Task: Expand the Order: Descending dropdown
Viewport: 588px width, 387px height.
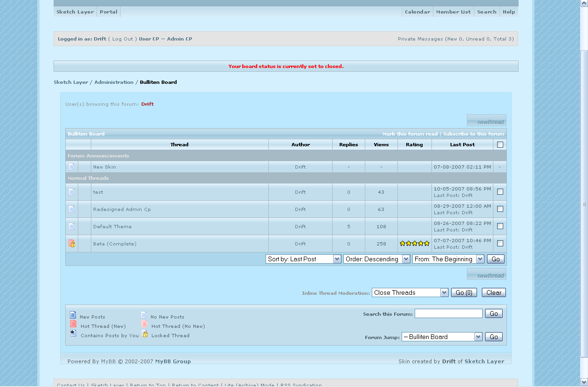Action: pos(376,259)
